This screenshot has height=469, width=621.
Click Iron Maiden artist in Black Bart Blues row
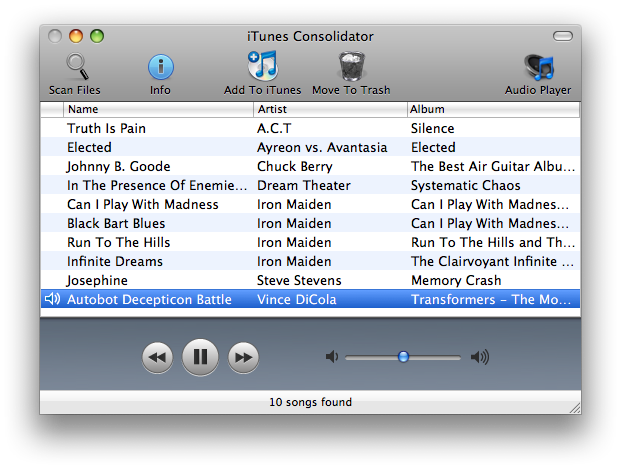294,223
